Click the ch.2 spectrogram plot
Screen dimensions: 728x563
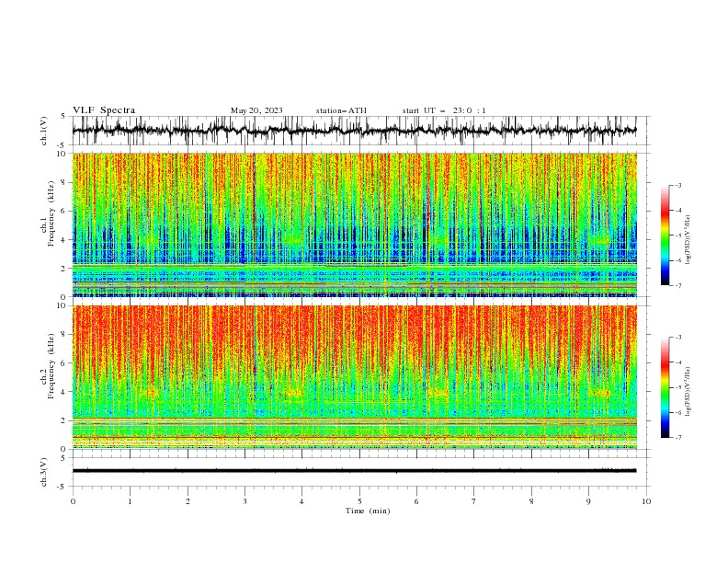[354, 377]
